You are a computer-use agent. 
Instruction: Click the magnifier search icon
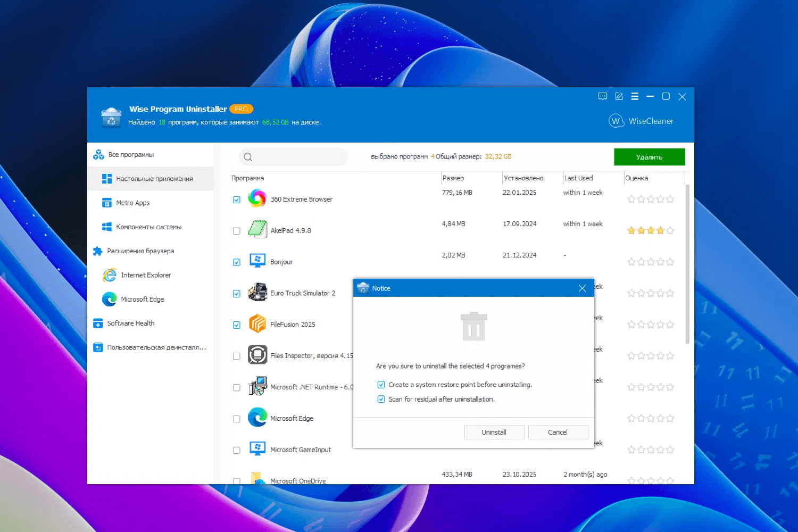pyautogui.click(x=248, y=157)
